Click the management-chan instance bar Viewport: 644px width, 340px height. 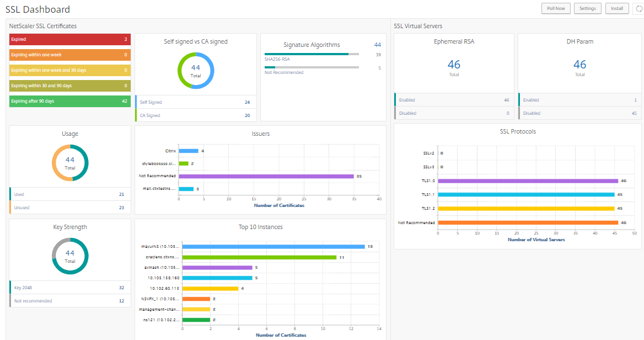pyautogui.click(x=196, y=309)
